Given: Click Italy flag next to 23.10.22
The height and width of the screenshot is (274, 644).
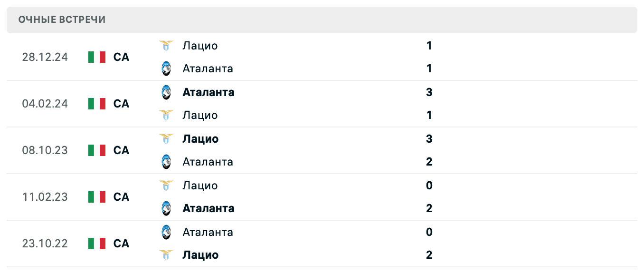Looking at the screenshot, I should coord(97,244).
